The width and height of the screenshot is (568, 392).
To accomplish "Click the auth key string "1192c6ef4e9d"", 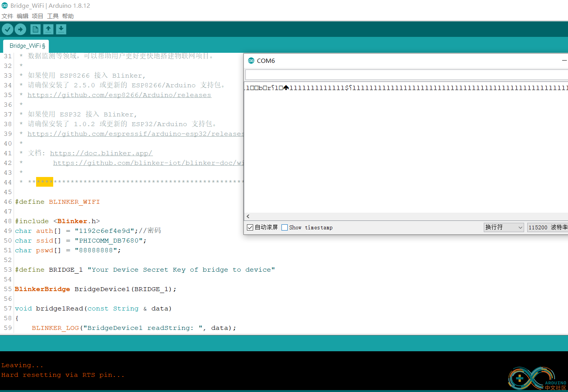I will [104, 231].
